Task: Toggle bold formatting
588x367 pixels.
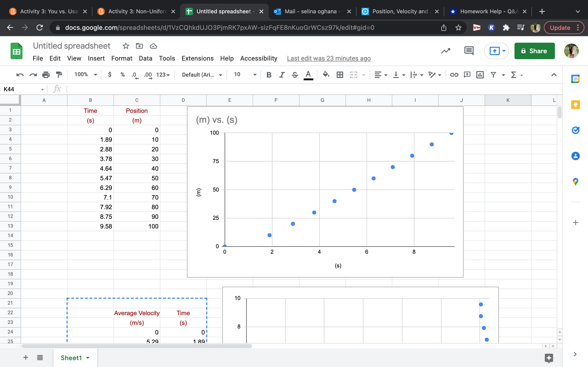Action: (269, 75)
